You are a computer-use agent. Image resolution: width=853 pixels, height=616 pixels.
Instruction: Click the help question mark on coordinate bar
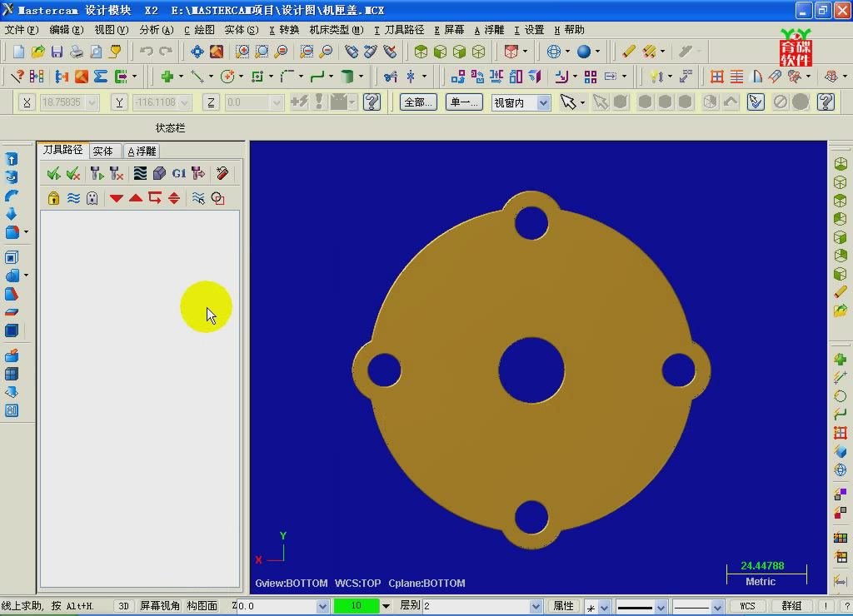click(372, 102)
